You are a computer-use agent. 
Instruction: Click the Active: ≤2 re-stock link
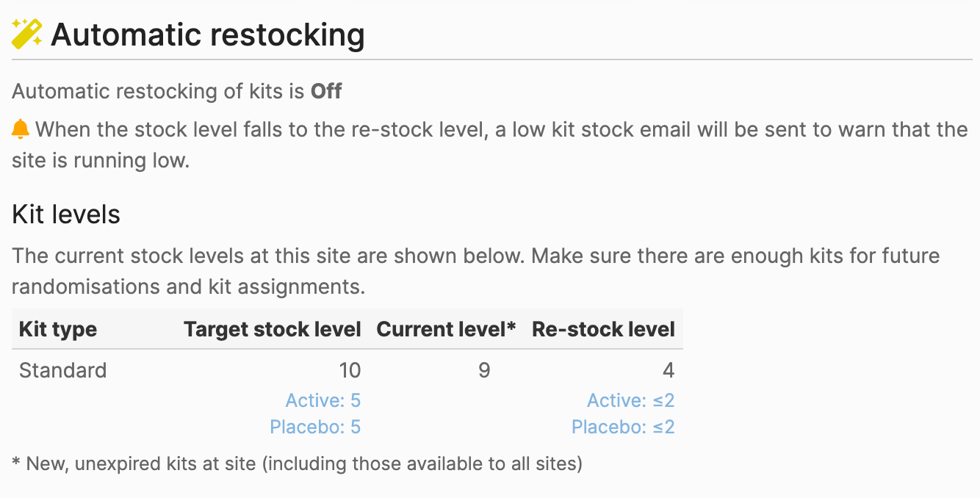(630, 400)
